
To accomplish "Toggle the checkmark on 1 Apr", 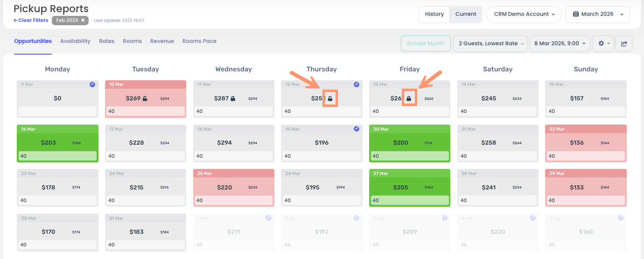I will (x=268, y=218).
